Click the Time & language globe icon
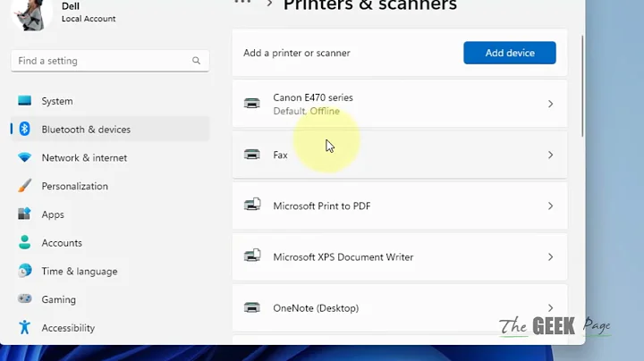The width and height of the screenshot is (644, 361). tap(25, 271)
